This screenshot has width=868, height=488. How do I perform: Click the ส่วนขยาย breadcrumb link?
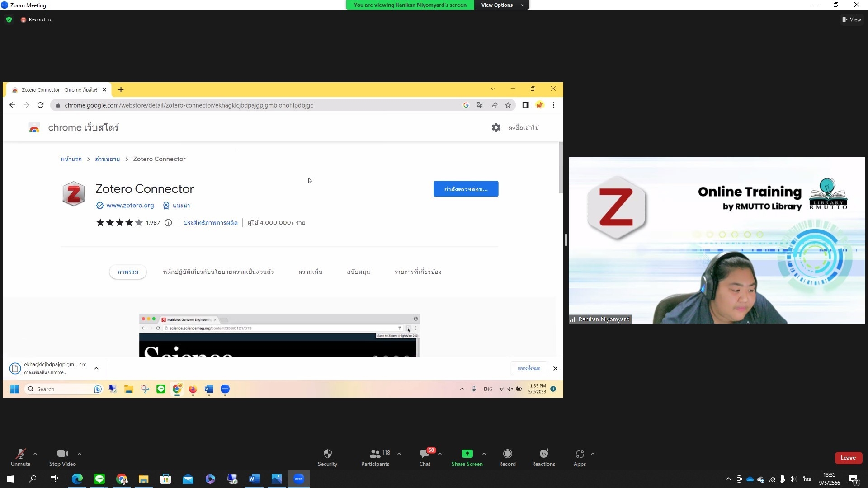pos(107,159)
